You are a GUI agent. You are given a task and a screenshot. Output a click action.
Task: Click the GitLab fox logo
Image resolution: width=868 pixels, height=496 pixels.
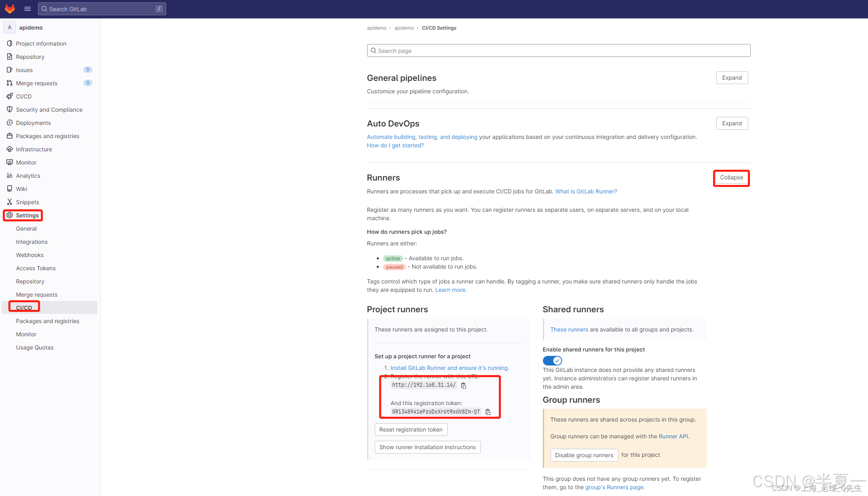pyautogui.click(x=10, y=8)
